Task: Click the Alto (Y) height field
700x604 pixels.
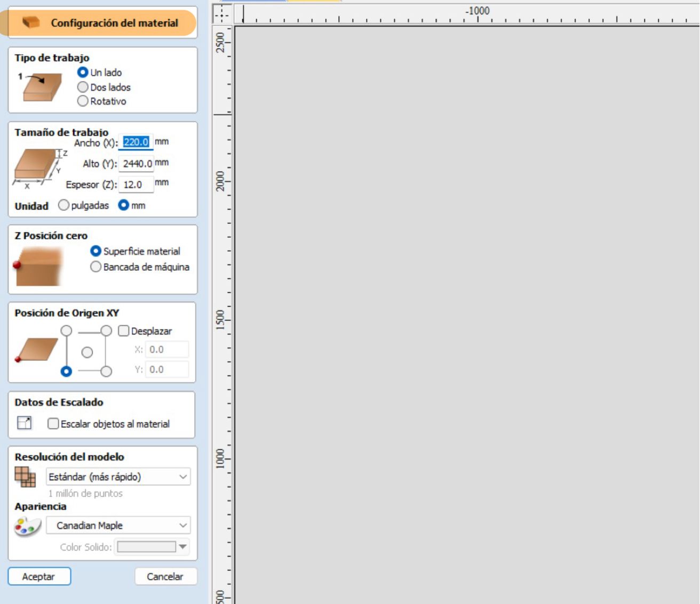Action: click(136, 164)
